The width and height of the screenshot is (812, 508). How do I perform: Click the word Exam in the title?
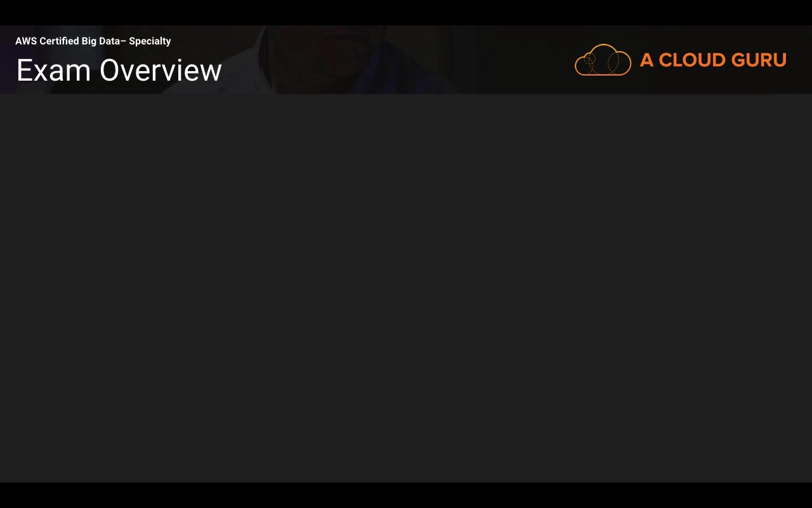click(x=53, y=70)
